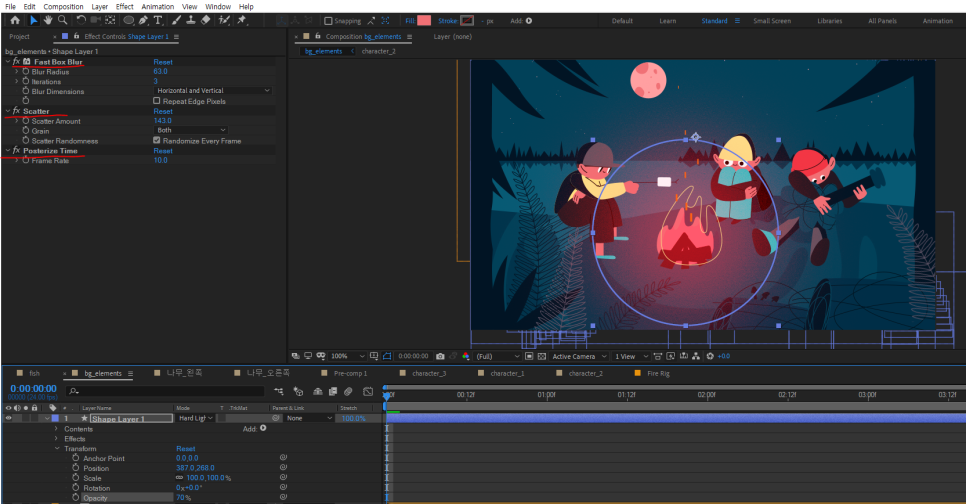This screenshot has height=504, width=966.
Task: Switch to the Learn workspace
Action: click(667, 21)
